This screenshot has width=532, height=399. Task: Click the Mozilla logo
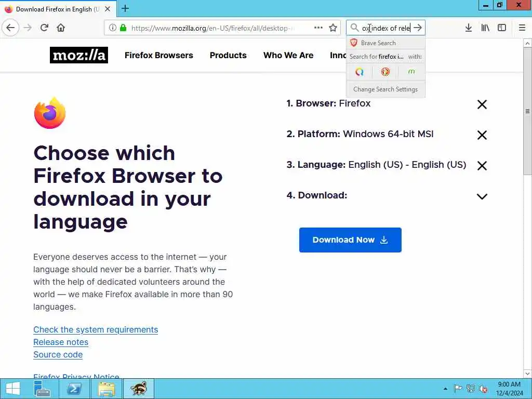79,55
